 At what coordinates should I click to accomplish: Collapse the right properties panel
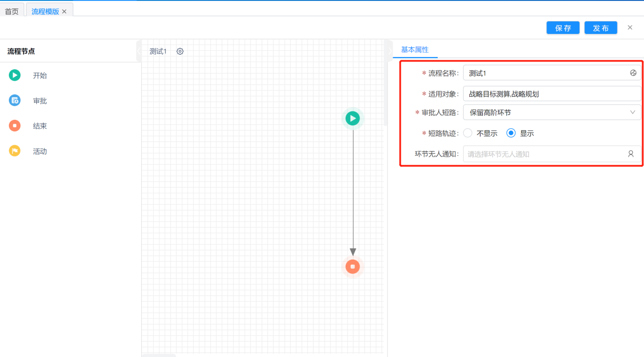(x=390, y=51)
